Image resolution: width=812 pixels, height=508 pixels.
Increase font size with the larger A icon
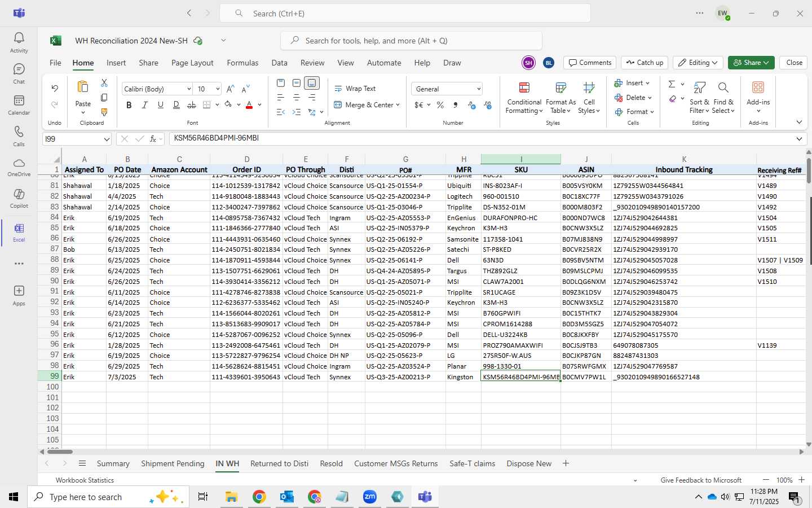tap(230, 89)
